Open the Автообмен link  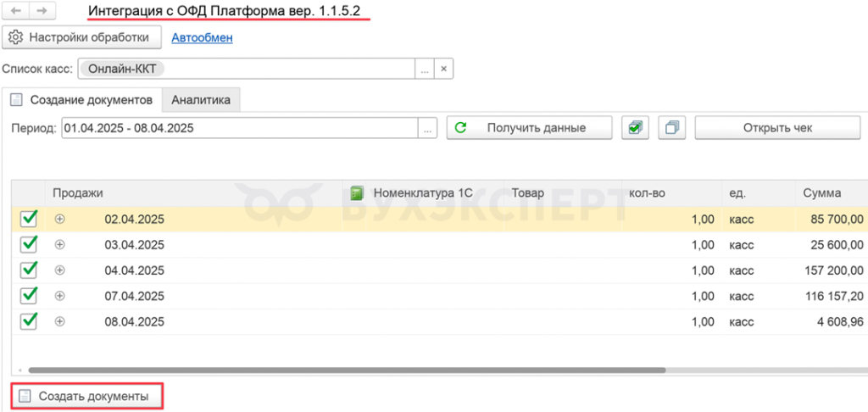pos(202,37)
